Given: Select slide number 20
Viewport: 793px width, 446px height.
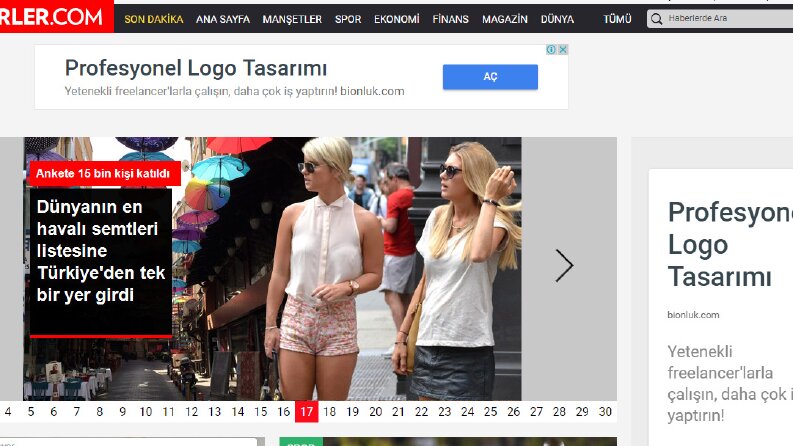Looking at the screenshot, I should coord(375,412).
